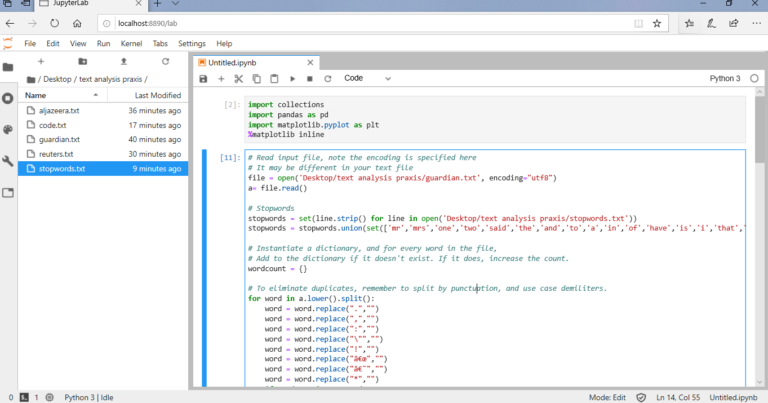768x403 pixels.
Task: Reload the browser page
Action: click(x=54, y=24)
